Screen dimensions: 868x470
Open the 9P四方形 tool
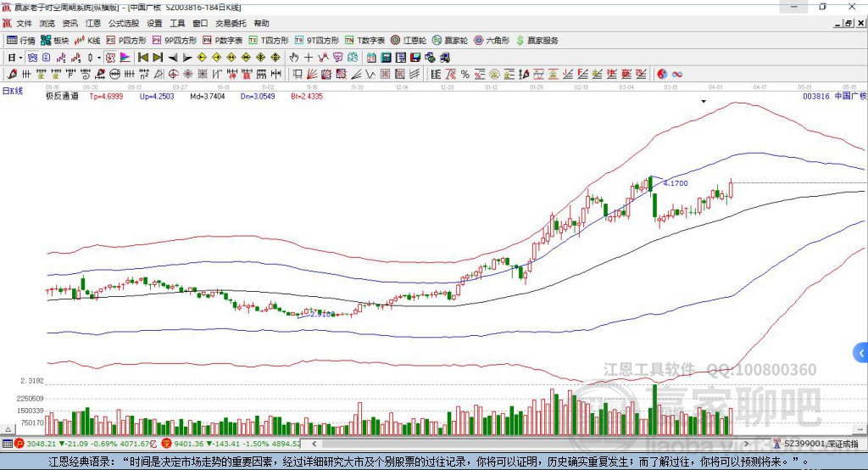(175, 41)
